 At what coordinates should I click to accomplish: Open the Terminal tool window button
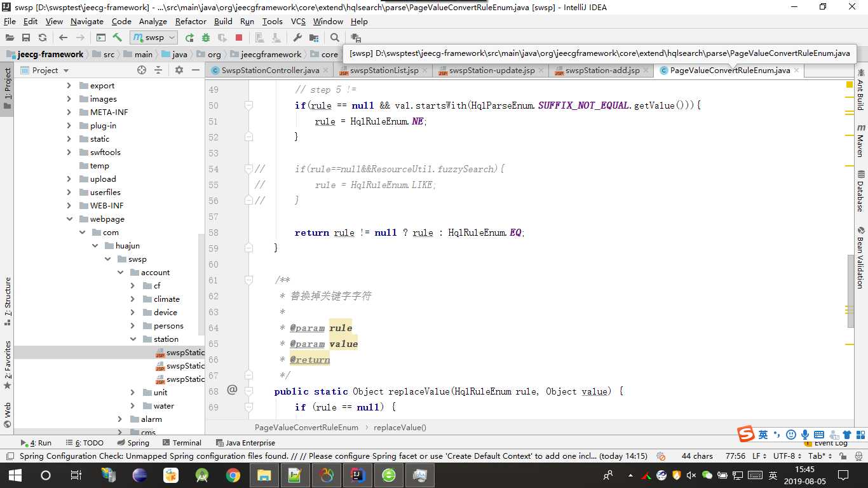[182, 442]
